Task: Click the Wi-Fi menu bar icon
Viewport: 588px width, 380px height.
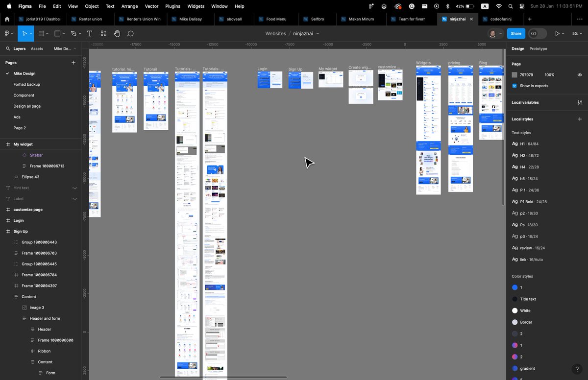Action: coord(499,6)
